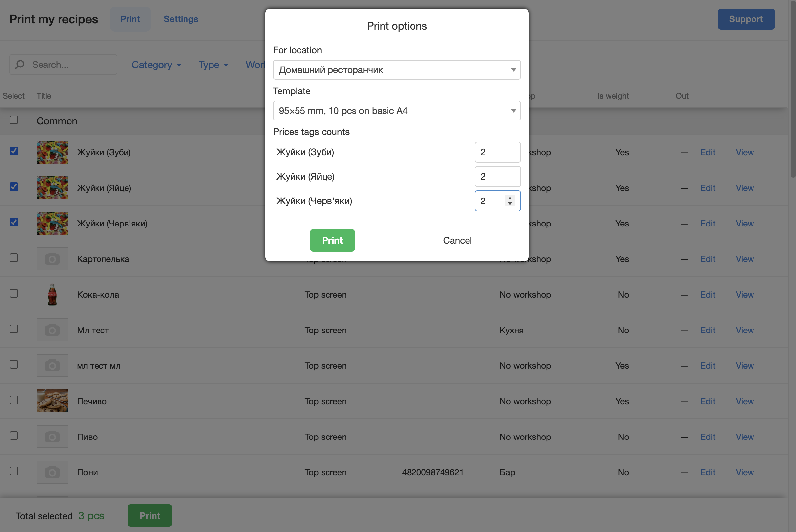
Task: Decrease Жуйки (Черв'яки) count with down arrow
Action: click(x=510, y=203)
